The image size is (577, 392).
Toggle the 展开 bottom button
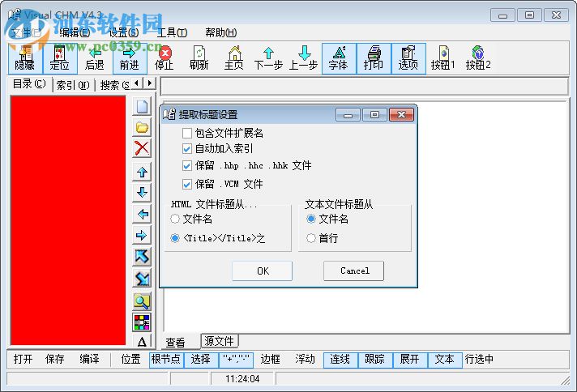point(410,360)
